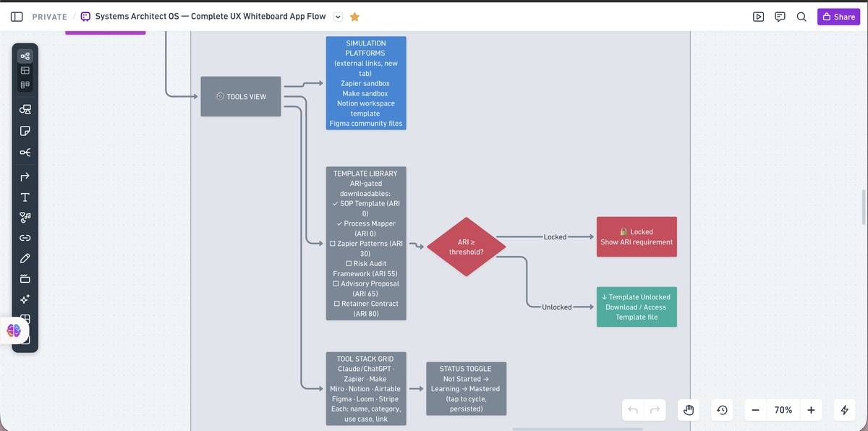
Task: Select the green Template Unlocked node
Action: tap(637, 307)
